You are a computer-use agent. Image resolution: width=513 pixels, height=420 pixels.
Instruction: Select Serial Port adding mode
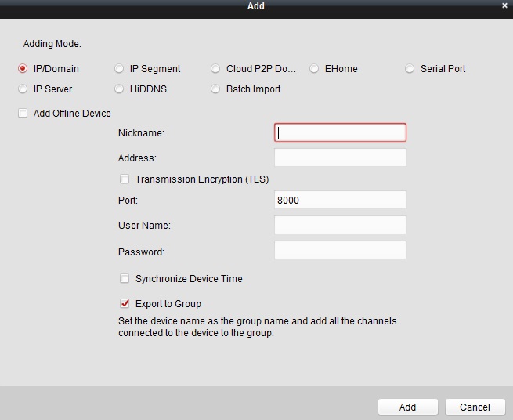(410, 69)
